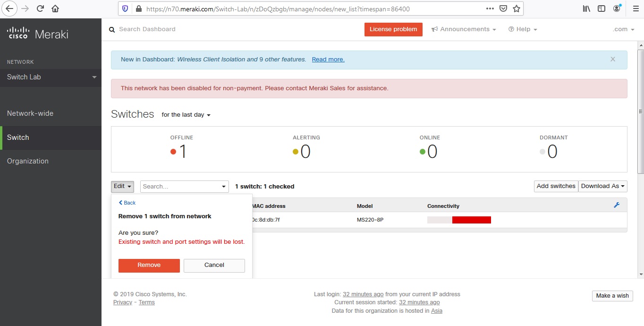Reload the current page

tap(40, 9)
